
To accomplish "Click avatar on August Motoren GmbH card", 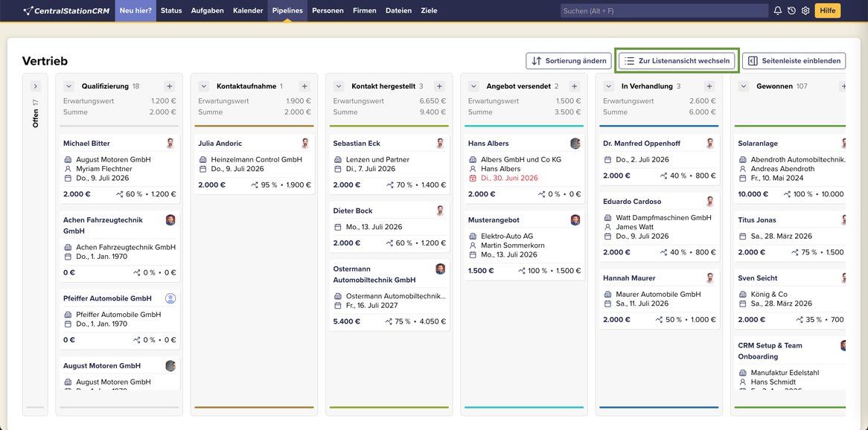I will pyautogui.click(x=170, y=366).
